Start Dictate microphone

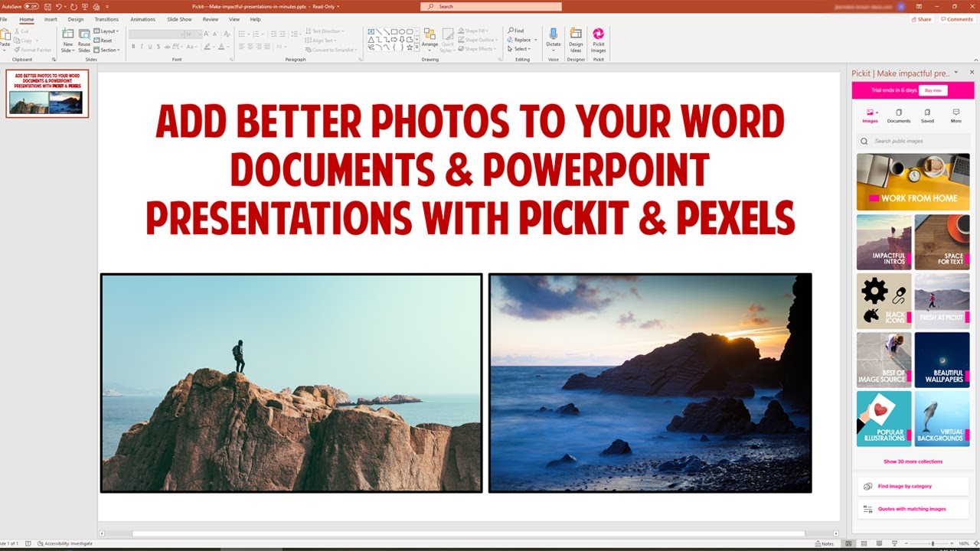[x=554, y=38]
